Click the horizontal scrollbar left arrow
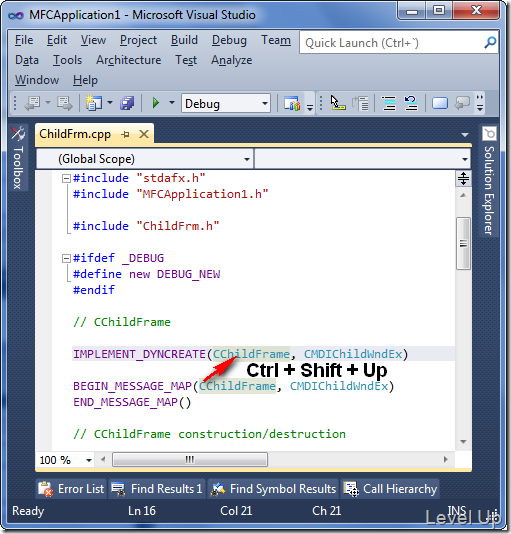Image resolution: width=511 pixels, height=534 pixels. (x=103, y=460)
